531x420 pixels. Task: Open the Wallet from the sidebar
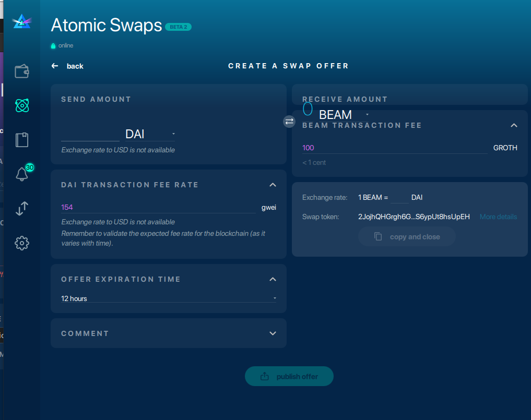click(x=21, y=71)
